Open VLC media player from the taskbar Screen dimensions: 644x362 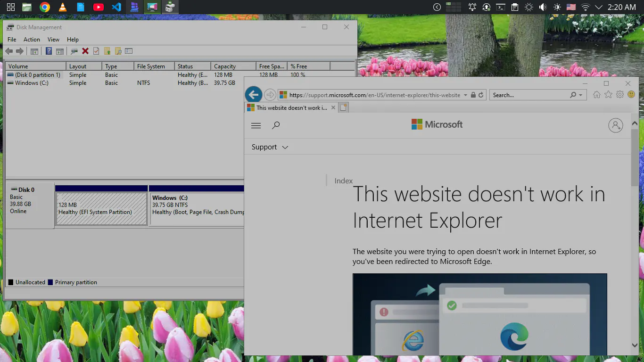pyautogui.click(x=63, y=7)
